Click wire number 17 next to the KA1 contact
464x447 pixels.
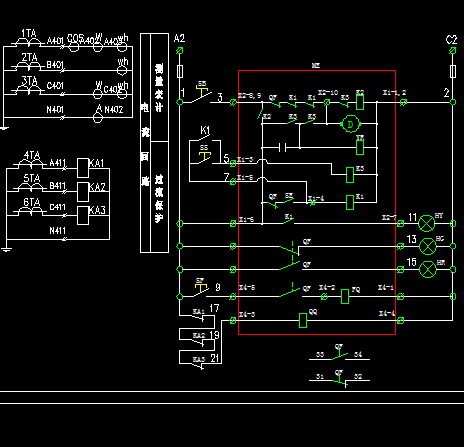point(214,308)
